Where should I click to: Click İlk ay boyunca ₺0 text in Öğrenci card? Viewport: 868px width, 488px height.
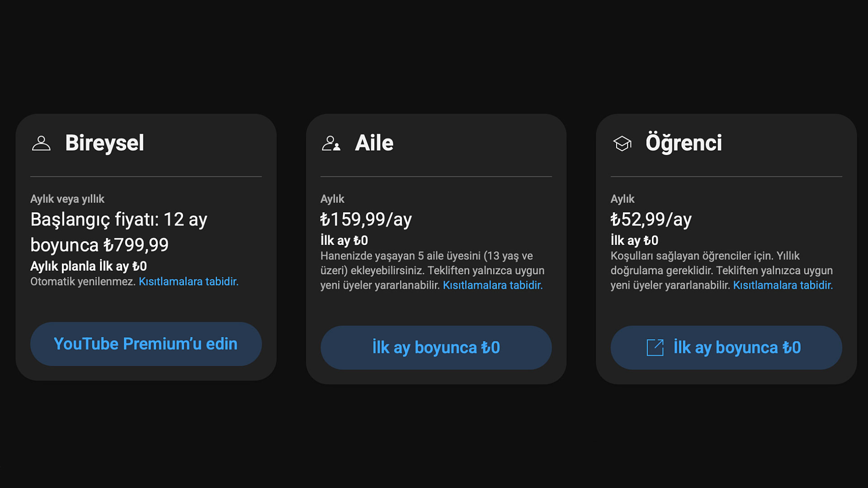[737, 347]
